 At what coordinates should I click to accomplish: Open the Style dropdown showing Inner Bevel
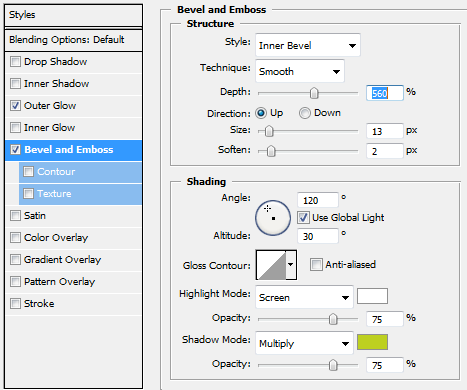coord(308,45)
